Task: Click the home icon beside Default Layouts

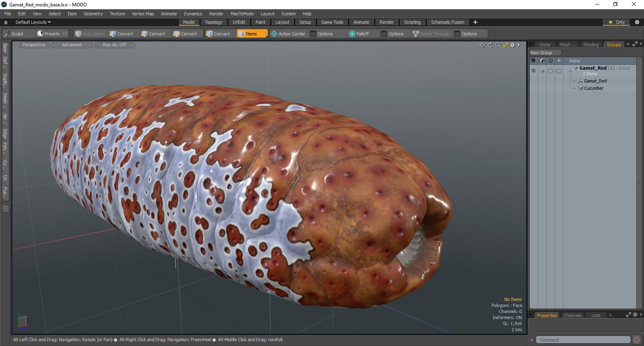Action: (6, 22)
